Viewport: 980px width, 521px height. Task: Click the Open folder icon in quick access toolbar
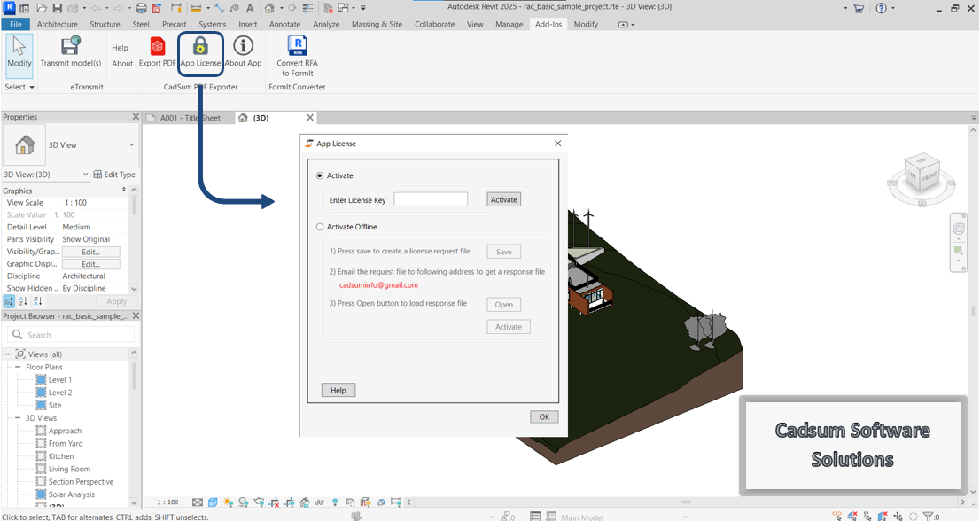(x=42, y=8)
